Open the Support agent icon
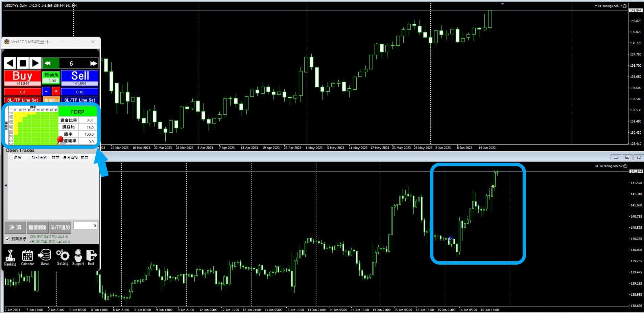Screen dimensions: 644x313 click(x=78, y=257)
